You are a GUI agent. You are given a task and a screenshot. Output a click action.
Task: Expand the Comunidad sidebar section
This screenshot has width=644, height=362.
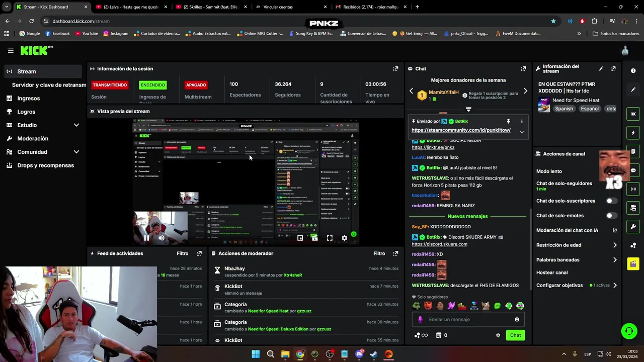[x=76, y=152]
